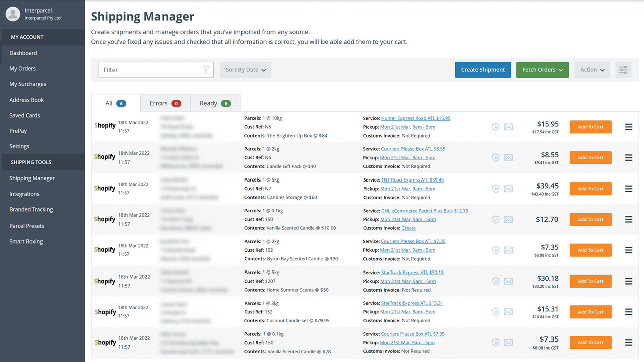Click the envelope icon on the $39.45 shipment
The height and width of the screenshot is (362, 644).
click(x=508, y=189)
